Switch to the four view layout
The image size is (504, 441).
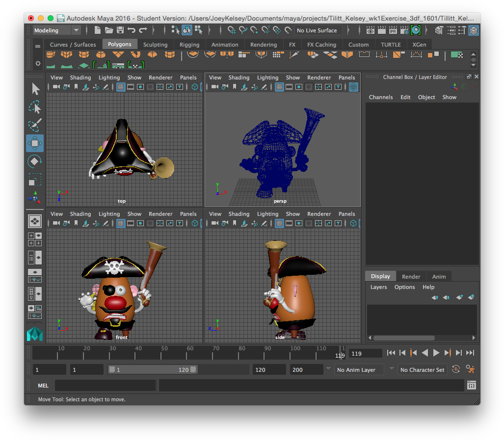coord(35,239)
